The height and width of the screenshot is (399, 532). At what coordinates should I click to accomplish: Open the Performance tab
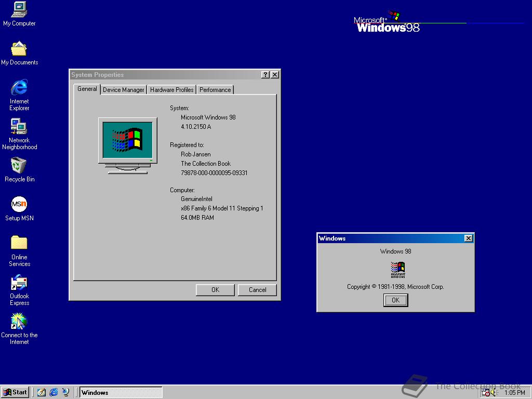(215, 89)
